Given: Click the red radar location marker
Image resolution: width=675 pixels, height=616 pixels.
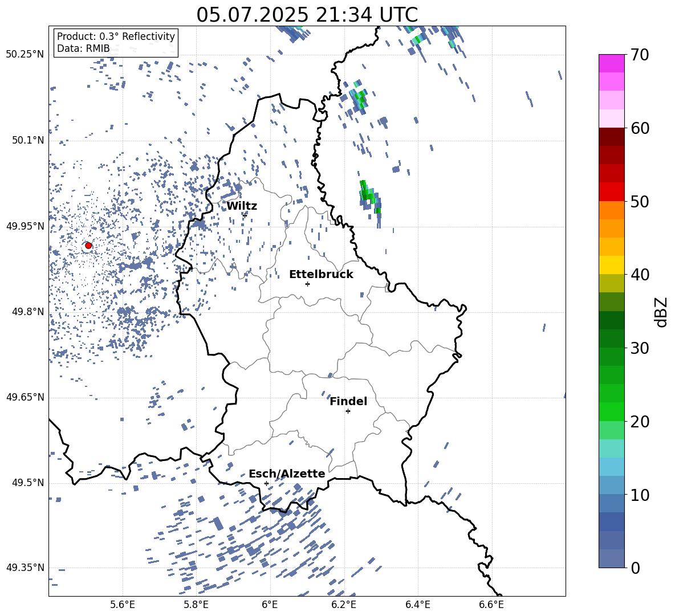Looking at the screenshot, I should pos(88,246).
